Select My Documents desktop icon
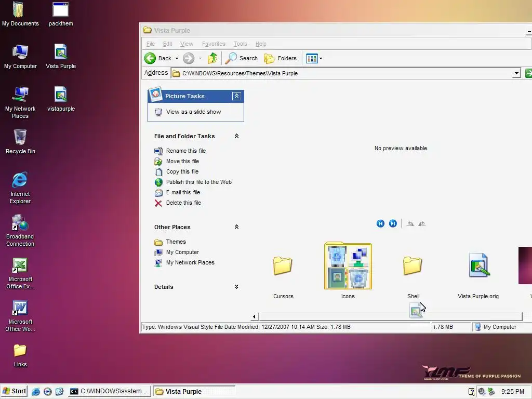The height and width of the screenshot is (399, 532). pos(20,14)
